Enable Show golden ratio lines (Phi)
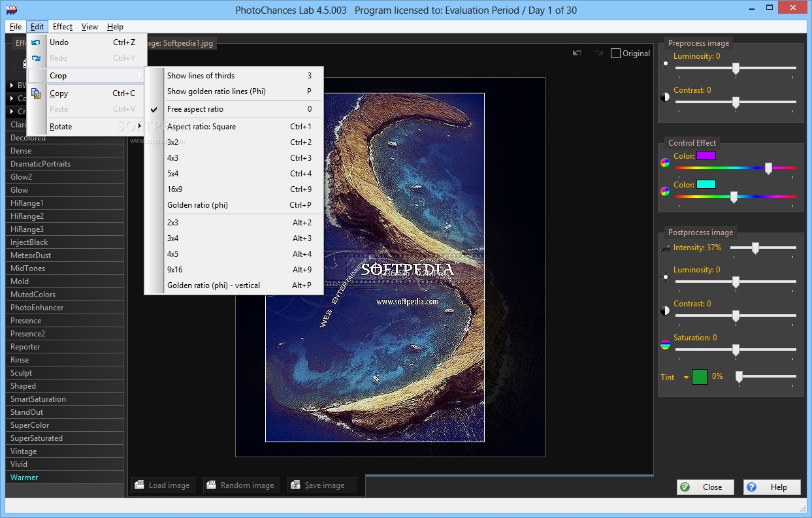Image resolution: width=812 pixels, height=518 pixels. (x=234, y=91)
